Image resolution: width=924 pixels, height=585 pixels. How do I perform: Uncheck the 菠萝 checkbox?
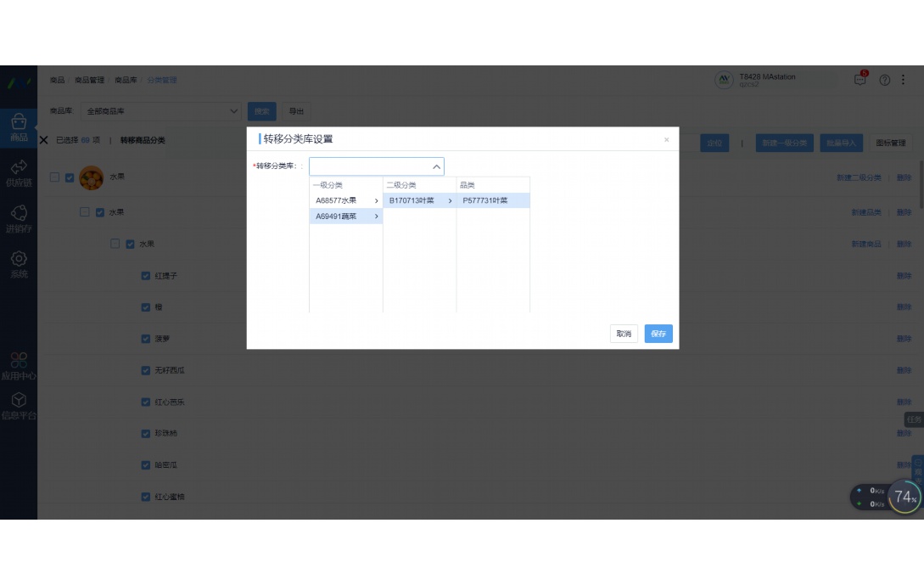pos(146,339)
